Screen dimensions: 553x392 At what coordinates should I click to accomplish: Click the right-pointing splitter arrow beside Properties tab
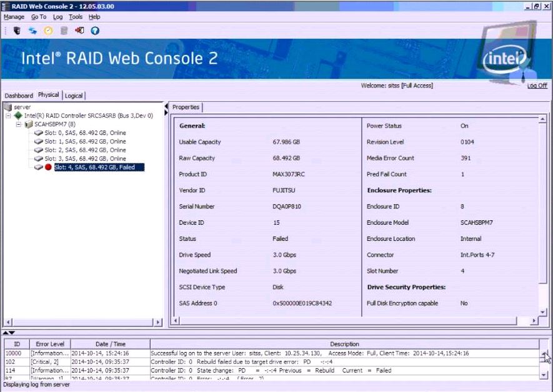(166, 112)
